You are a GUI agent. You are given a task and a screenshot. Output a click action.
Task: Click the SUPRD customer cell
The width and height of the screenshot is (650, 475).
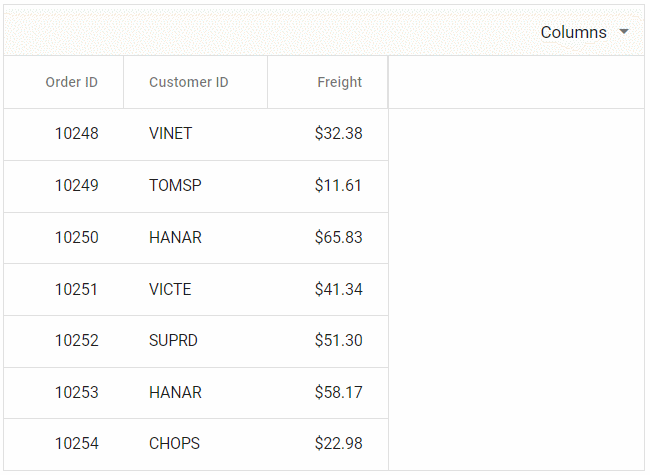tap(174, 341)
